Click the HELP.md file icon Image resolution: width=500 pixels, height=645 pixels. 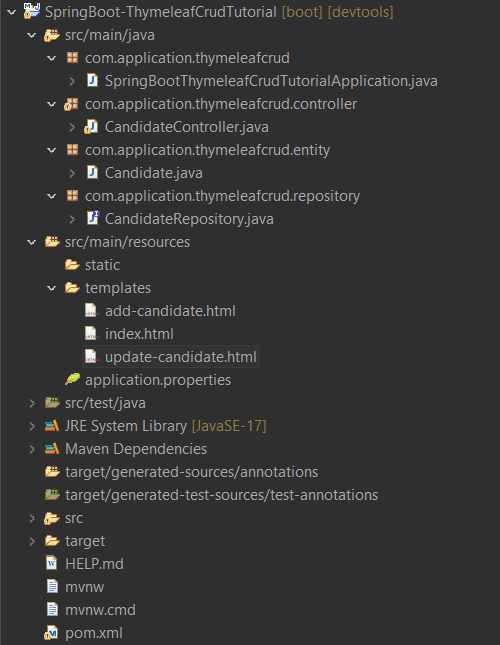pos(51,563)
